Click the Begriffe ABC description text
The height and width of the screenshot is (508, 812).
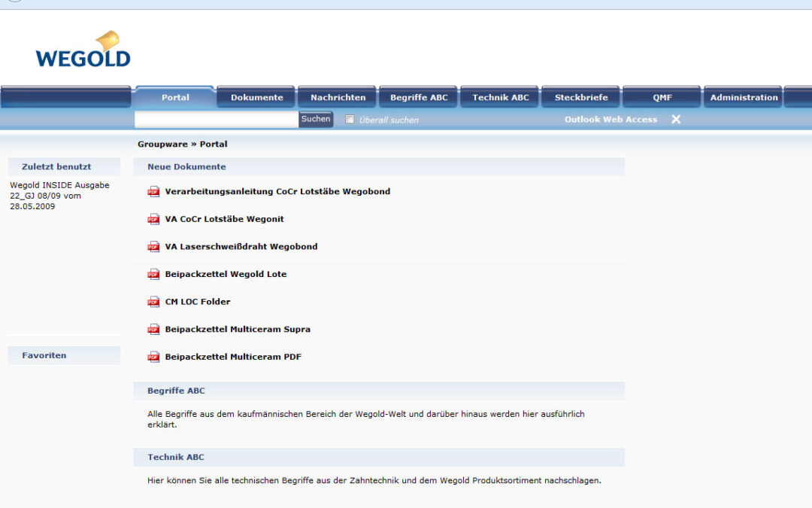(x=365, y=419)
